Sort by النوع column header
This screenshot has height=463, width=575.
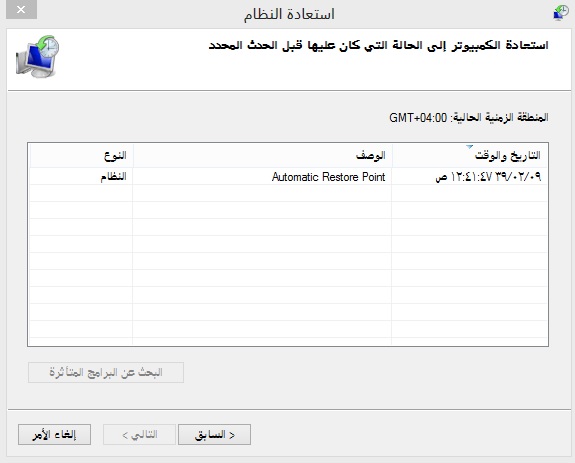point(81,156)
